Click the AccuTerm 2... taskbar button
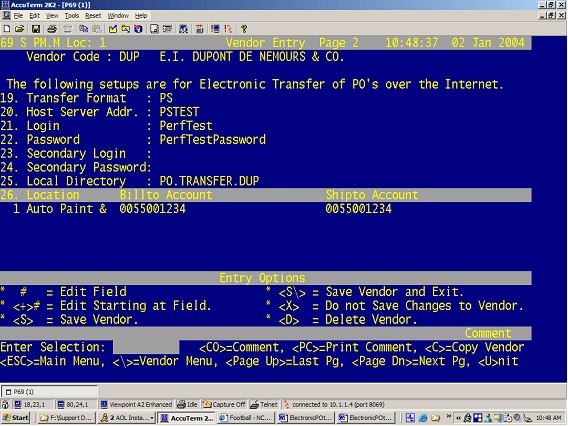Screen dimensions: 568x426 (187, 418)
